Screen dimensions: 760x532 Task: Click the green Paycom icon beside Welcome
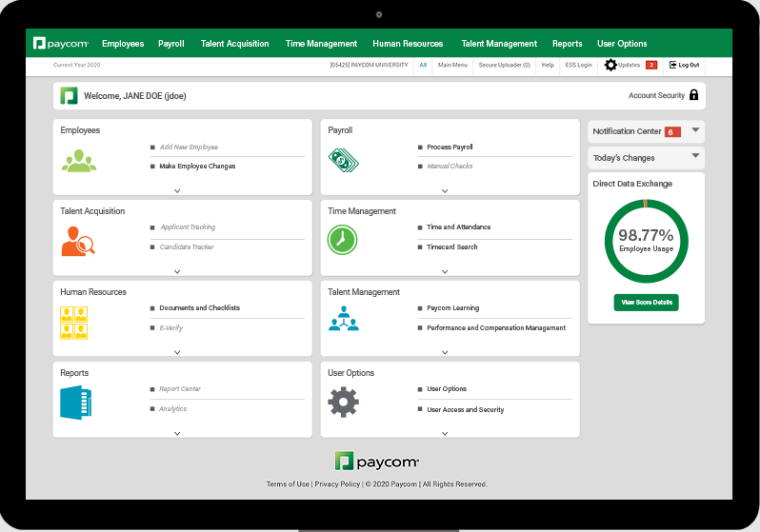[x=69, y=95]
